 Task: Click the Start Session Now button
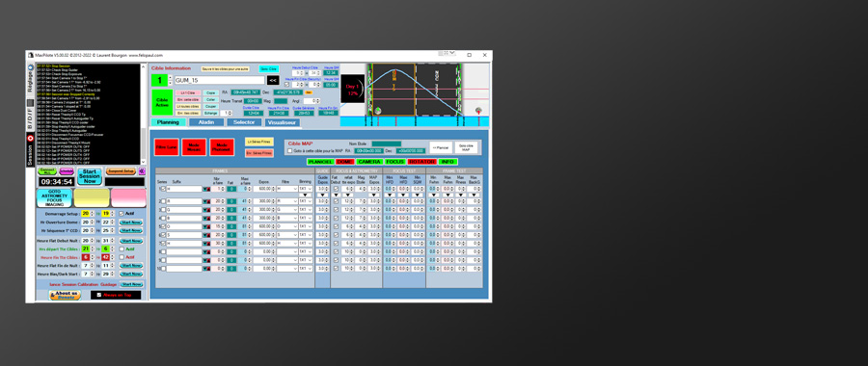point(89,176)
